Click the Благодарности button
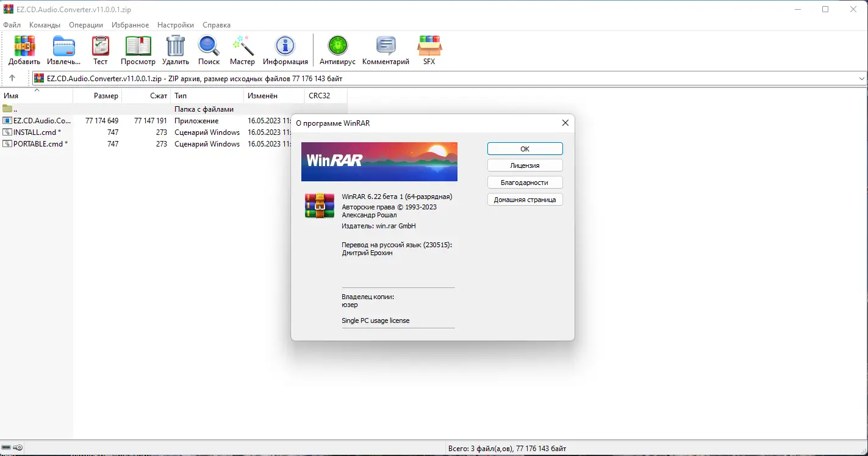This screenshot has width=868, height=456. (525, 183)
